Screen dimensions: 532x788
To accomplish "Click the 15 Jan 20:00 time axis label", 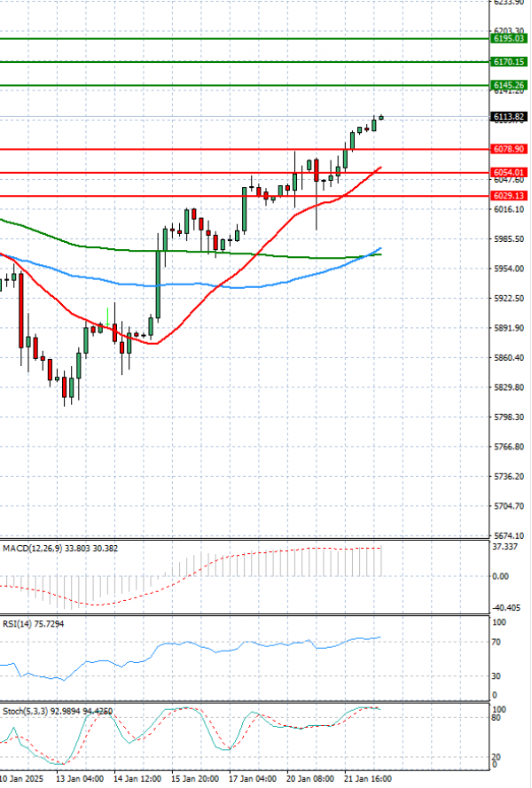I will tap(195, 778).
